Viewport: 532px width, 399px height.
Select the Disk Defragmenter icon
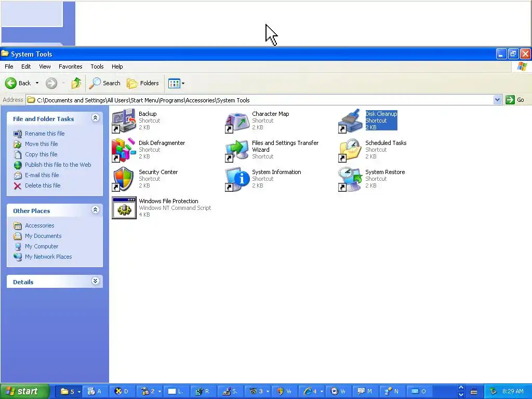[x=124, y=150]
